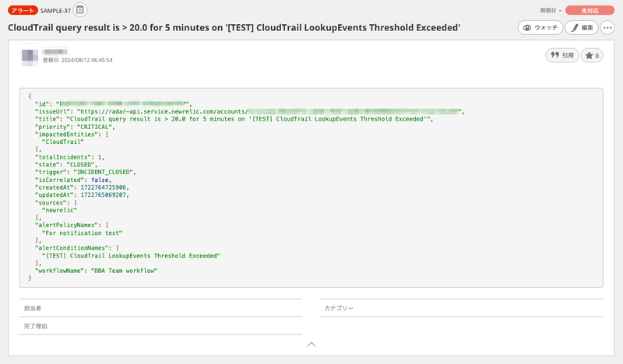Click the "priority": "CRITICAL" line
Screen dimensions: 623x364
coord(75,127)
